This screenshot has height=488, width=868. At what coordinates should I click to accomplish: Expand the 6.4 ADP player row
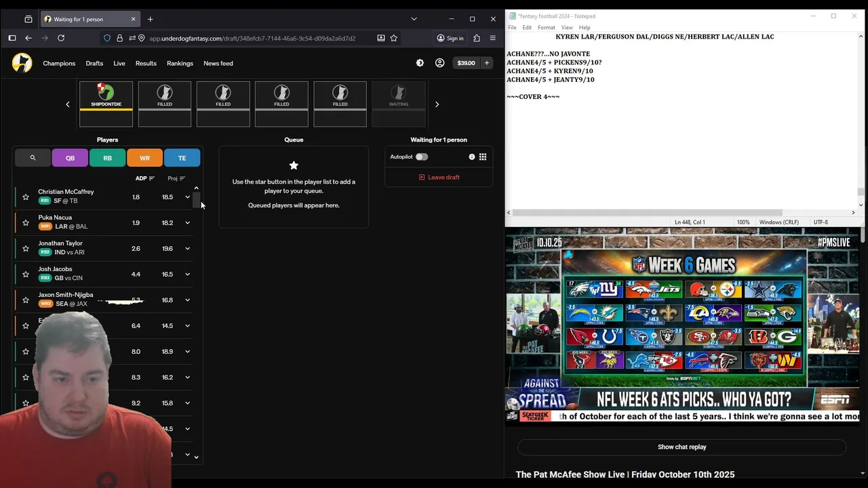[187, 326]
